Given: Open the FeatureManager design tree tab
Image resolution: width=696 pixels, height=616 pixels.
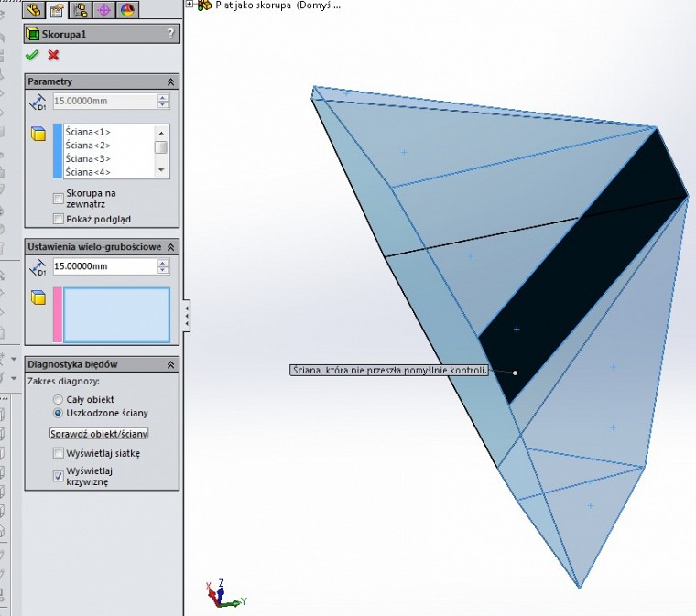Looking at the screenshot, I should point(35,11).
